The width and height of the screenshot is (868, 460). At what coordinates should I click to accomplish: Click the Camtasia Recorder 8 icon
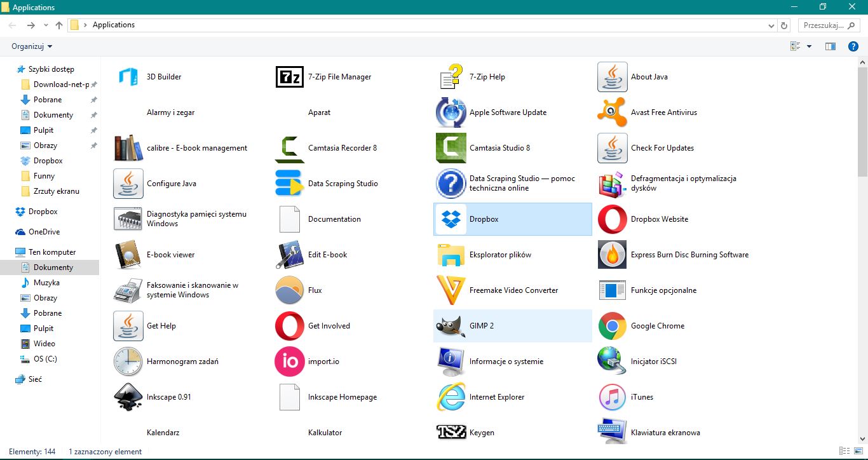point(290,148)
